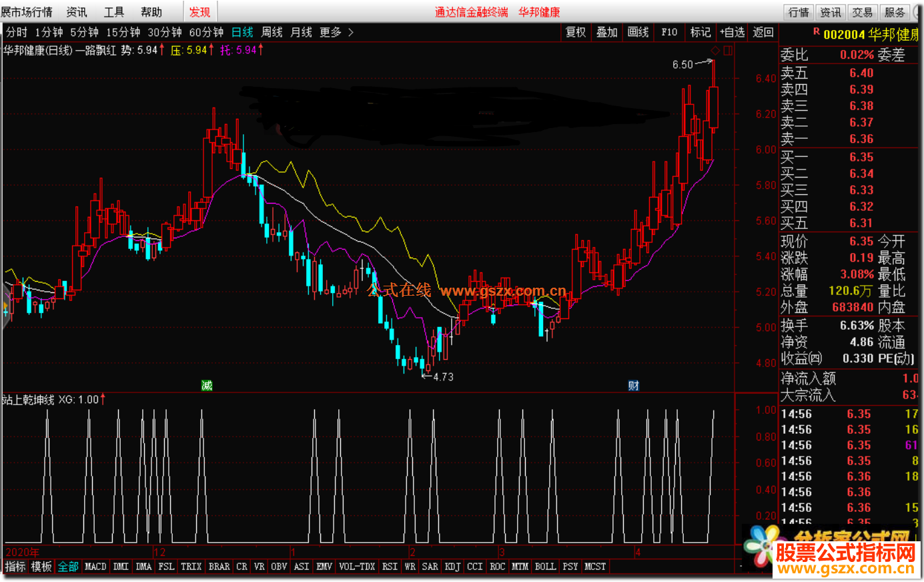Click stock code 002004 华邦健康
The width and height of the screenshot is (924, 582).
pos(871,34)
